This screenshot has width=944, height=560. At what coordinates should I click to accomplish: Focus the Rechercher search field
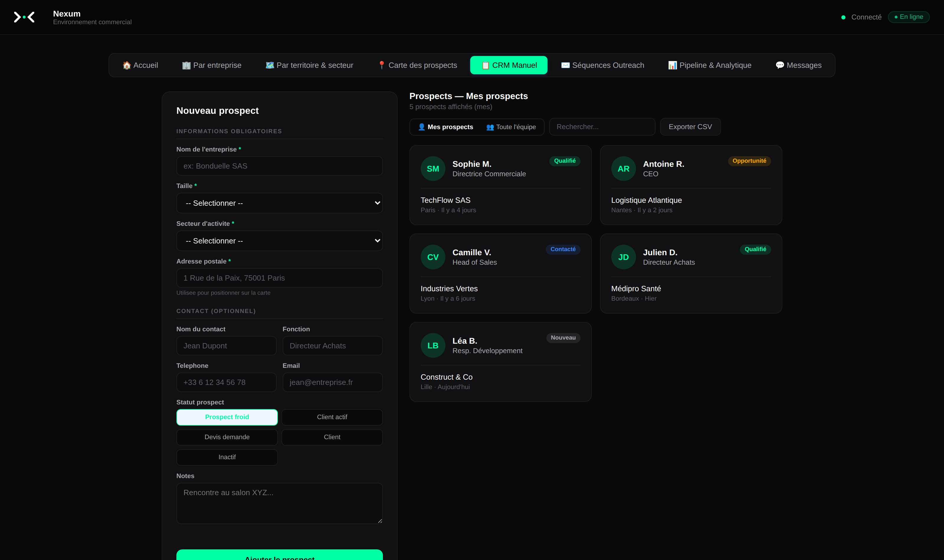point(602,127)
